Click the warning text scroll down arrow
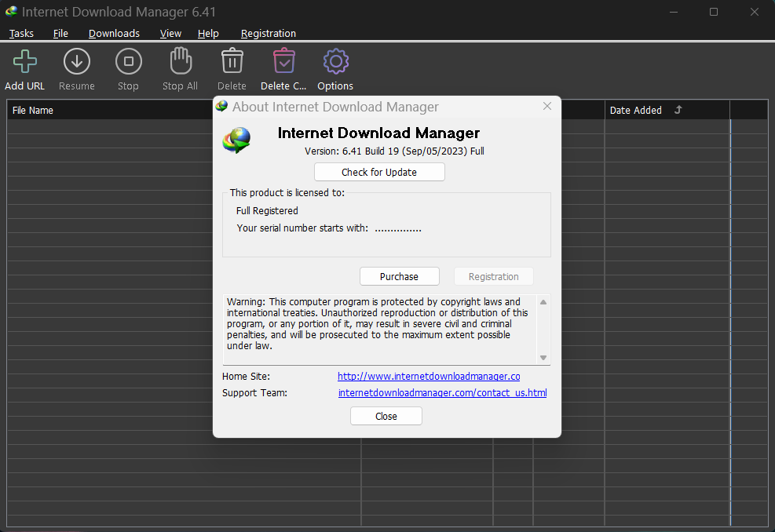775x532 pixels. 543,358
